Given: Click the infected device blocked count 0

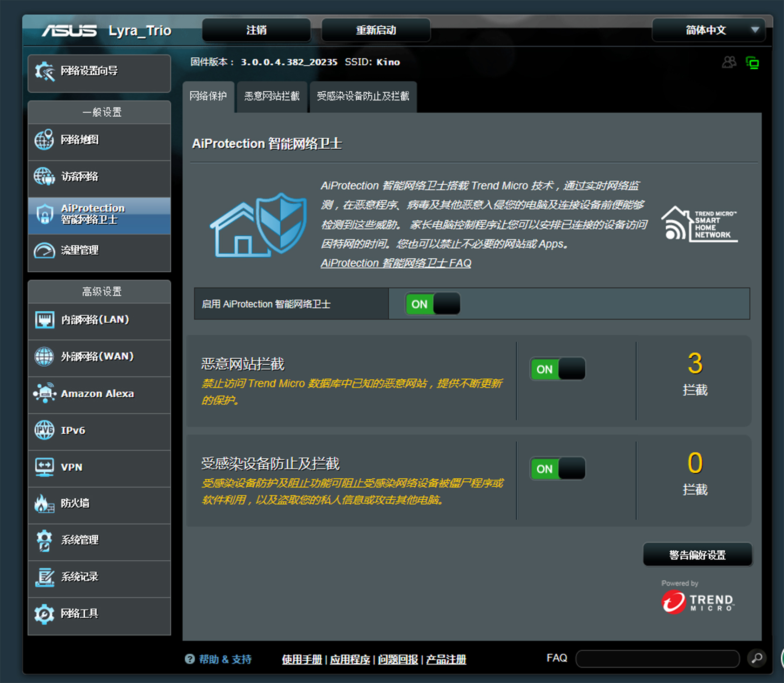Looking at the screenshot, I should 695,463.
